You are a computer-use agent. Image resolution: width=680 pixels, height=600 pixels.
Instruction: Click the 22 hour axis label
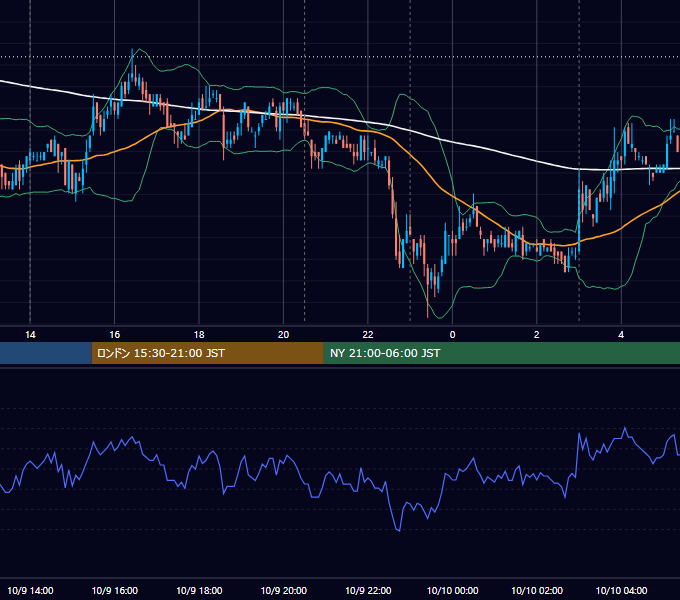tap(368, 335)
